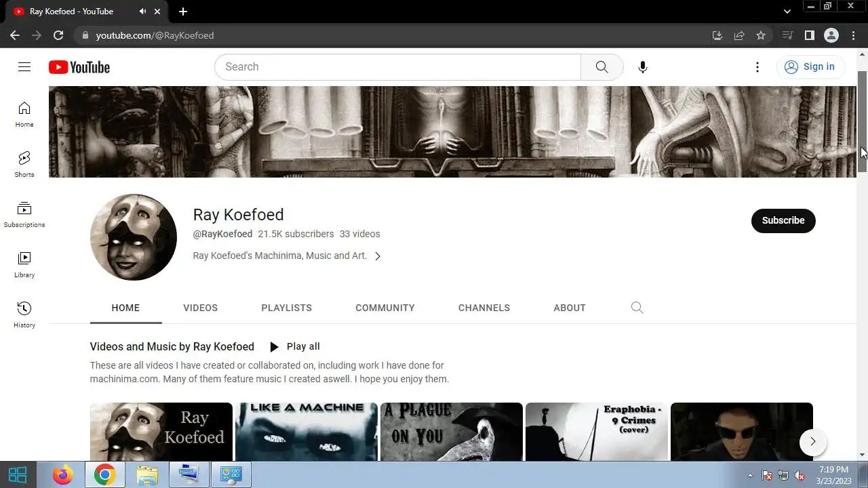Viewport: 868px width, 488px height.
Task: Open the taskbar clock and date
Action: [833, 475]
